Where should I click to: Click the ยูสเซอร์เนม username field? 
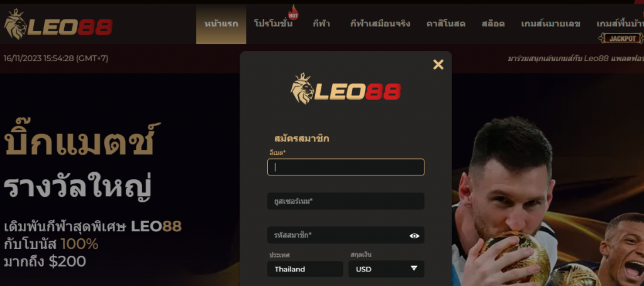(x=346, y=201)
